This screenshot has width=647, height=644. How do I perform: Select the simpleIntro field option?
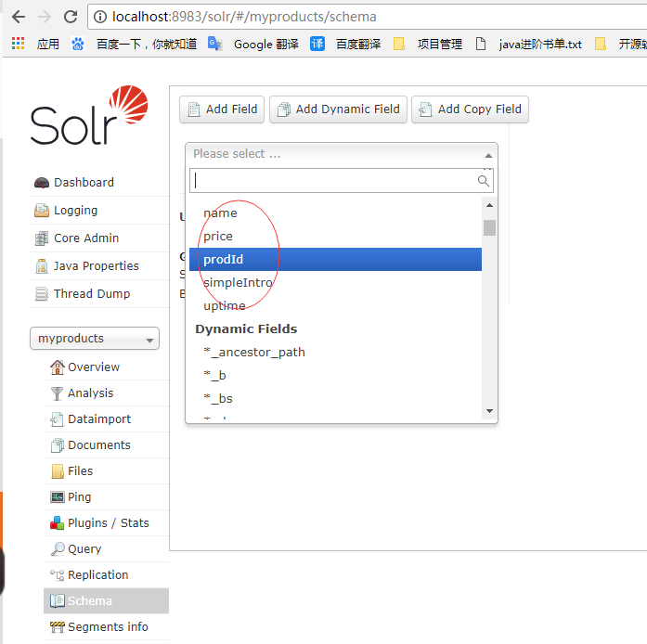[x=335, y=283]
